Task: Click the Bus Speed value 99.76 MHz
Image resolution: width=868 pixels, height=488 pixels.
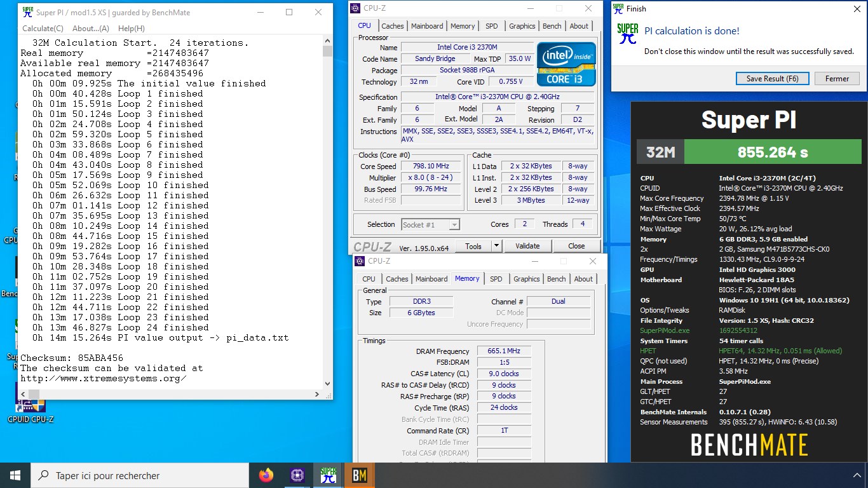Action: pos(431,189)
